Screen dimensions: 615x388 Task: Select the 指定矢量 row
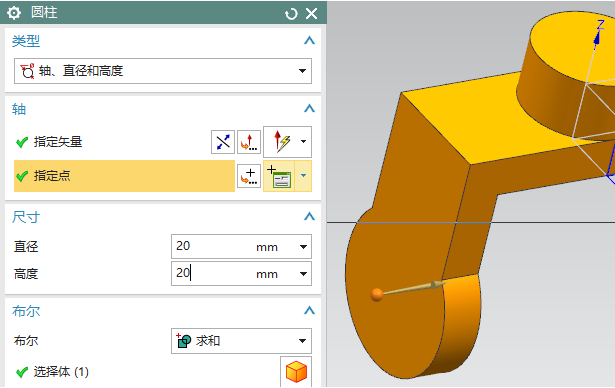112,142
